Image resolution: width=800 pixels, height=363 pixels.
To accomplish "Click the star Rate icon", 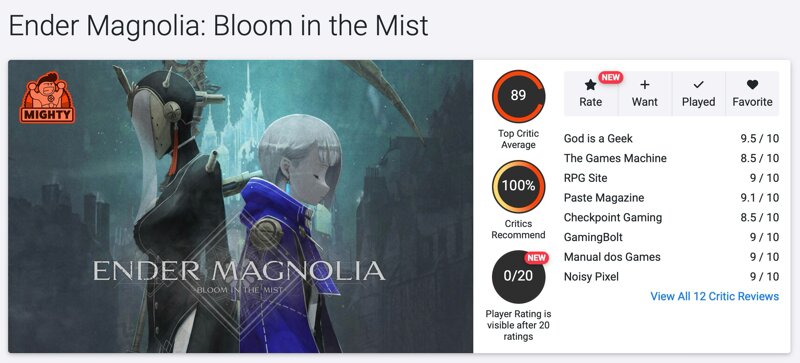I will coord(590,85).
